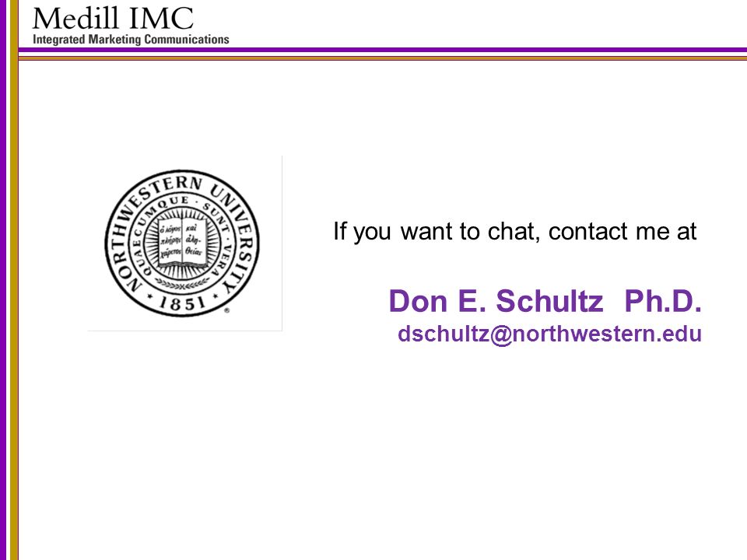Click the Medill IMC logo heading

(113, 18)
